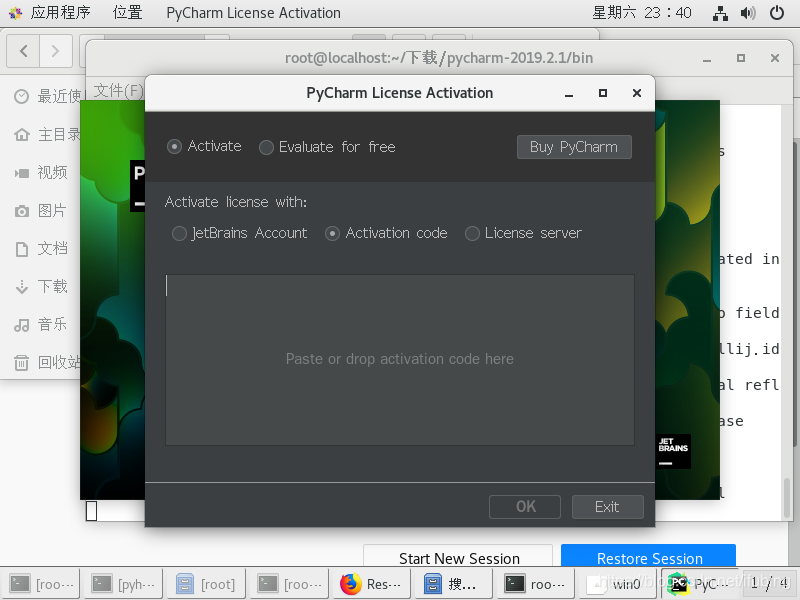Switch to first [roo... terminal taskbar item

[41, 584]
